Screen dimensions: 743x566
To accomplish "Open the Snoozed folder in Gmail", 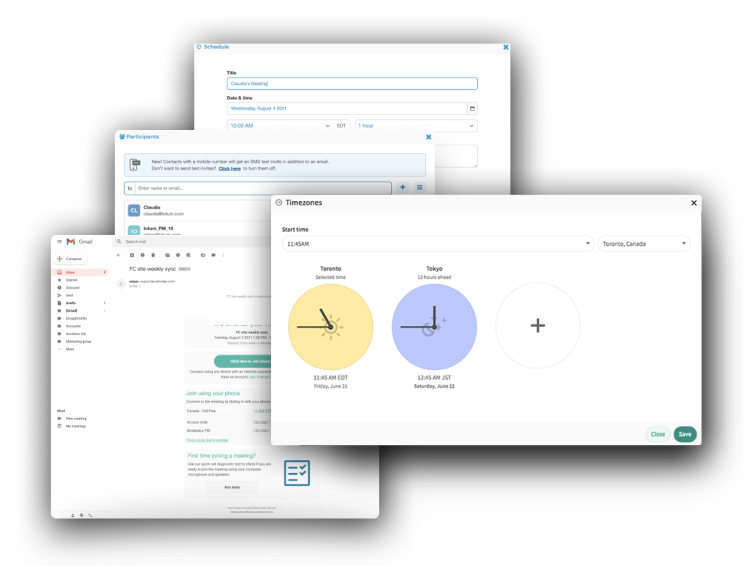I will [x=72, y=288].
